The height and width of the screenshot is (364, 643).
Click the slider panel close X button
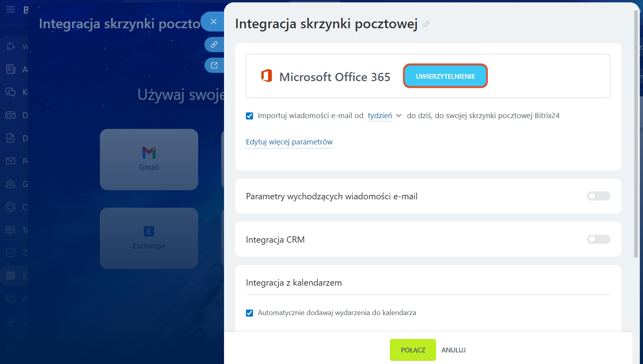coord(214,21)
